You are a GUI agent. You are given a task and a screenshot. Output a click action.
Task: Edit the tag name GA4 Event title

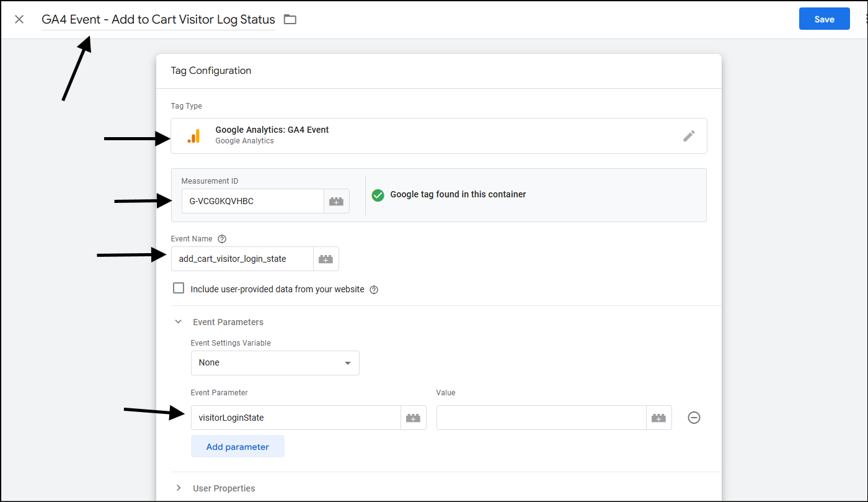[158, 19]
